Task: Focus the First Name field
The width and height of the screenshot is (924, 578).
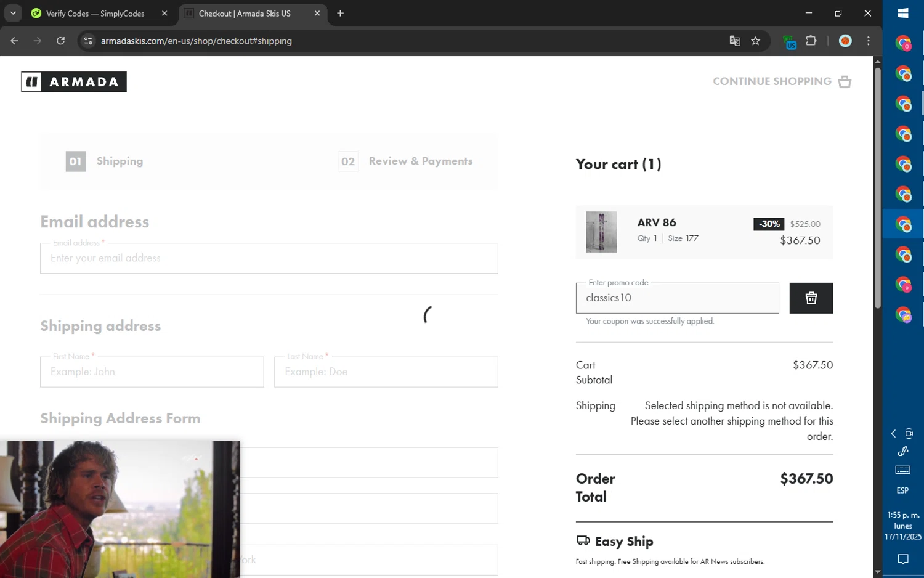Action: [x=152, y=372]
